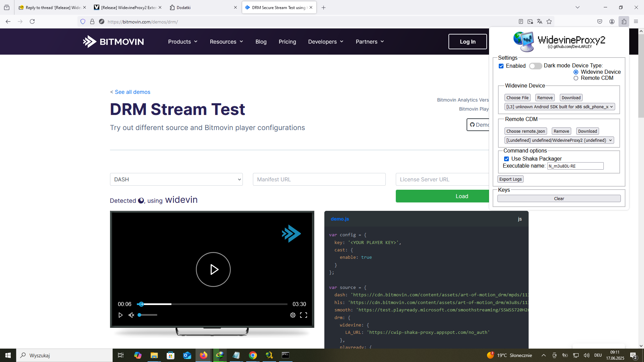Bookmark this page with the star icon
644x362 pixels.
click(x=549, y=21)
